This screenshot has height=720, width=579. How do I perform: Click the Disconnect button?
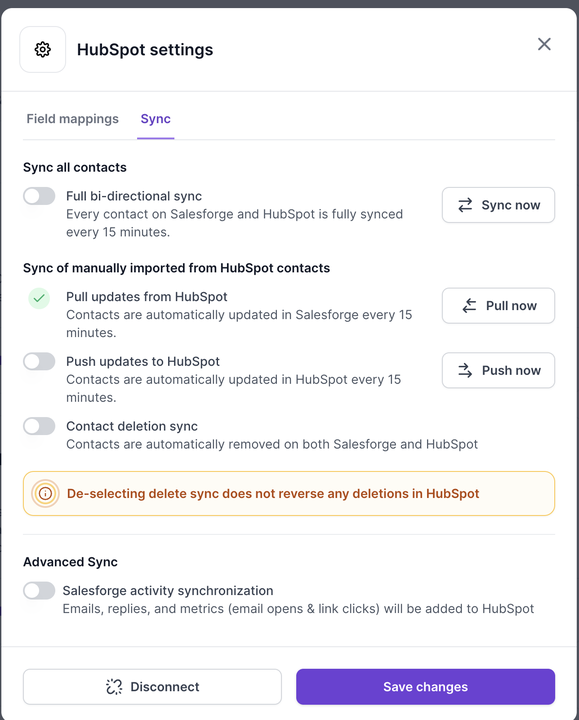click(152, 686)
